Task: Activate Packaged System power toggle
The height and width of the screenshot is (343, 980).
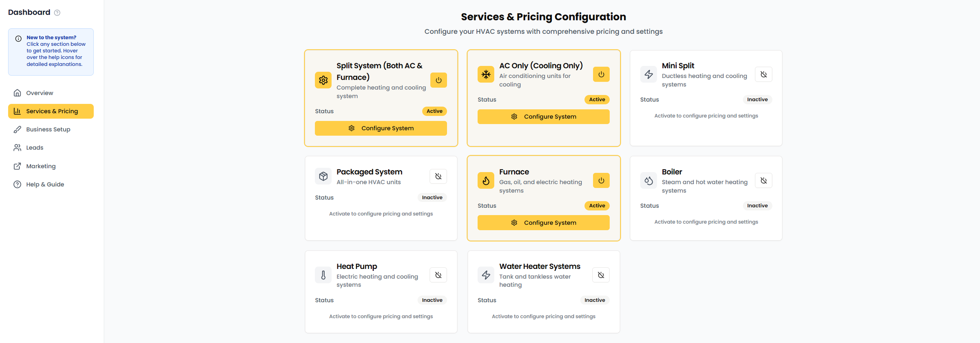Action: click(x=438, y=176)
